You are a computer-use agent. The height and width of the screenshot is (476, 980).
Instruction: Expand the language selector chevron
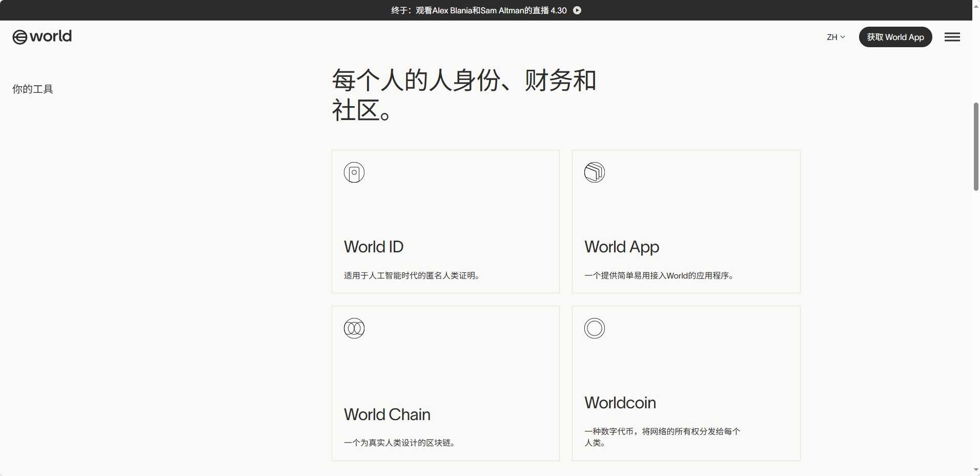coord(844,37)
